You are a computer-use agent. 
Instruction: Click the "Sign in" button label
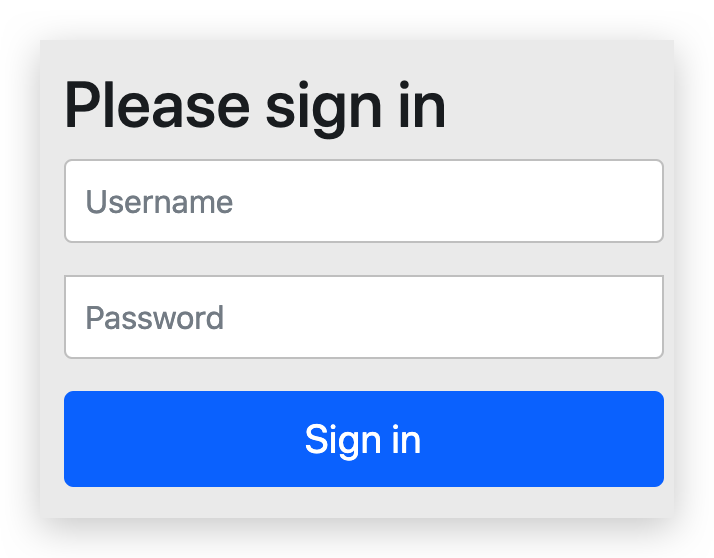pos(363,440)
